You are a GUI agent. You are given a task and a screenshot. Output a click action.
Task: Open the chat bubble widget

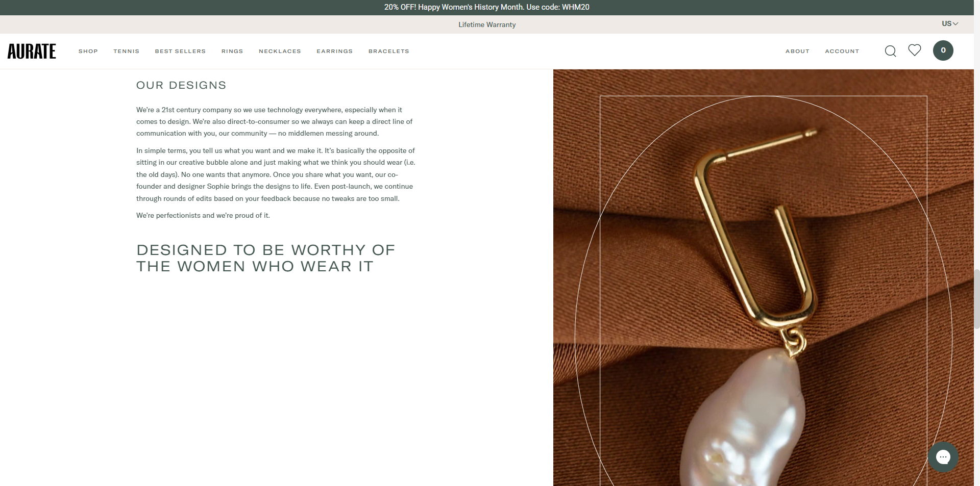[x=943, y=457]
